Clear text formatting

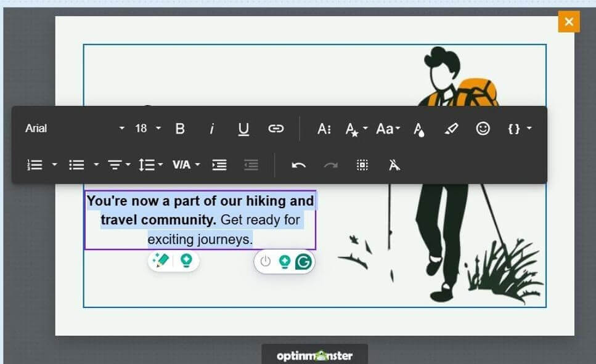pos(394,164)
